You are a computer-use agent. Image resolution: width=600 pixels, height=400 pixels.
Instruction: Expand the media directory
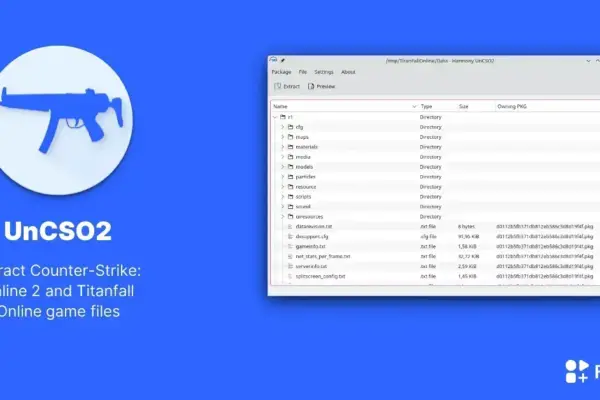(283, 157)
